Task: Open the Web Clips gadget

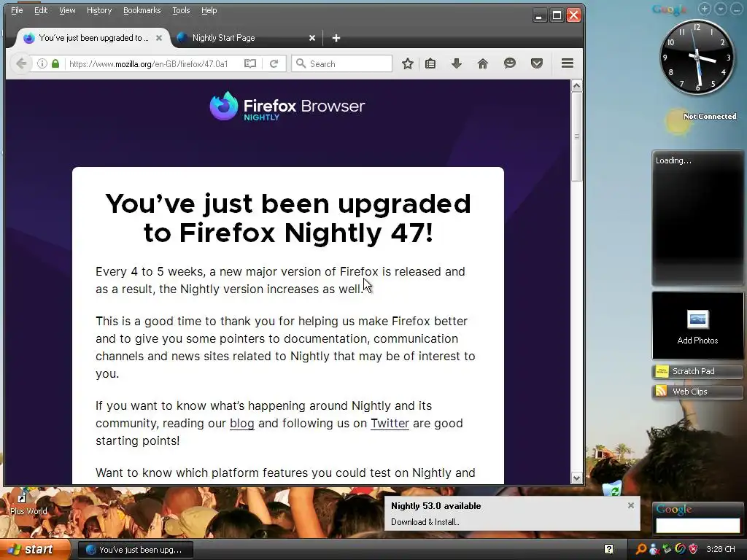Action: click(x=697, y=392)
